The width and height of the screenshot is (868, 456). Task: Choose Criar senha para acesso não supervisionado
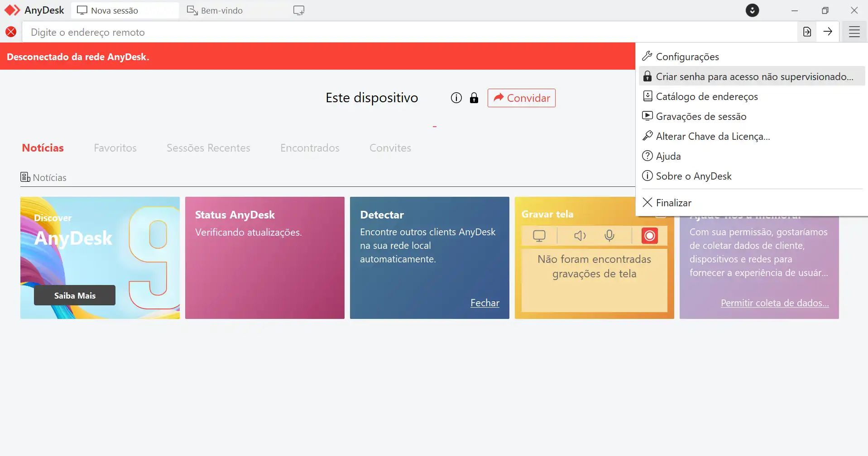click(752, 76)
